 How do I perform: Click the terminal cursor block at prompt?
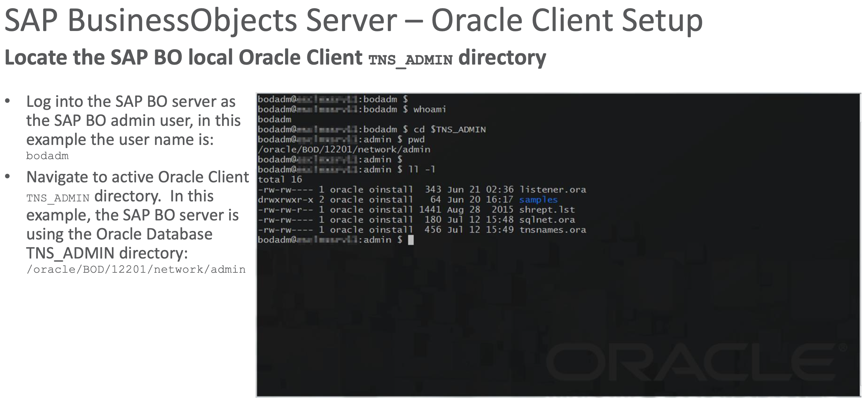pyautogui.click(x=411, y=240)
